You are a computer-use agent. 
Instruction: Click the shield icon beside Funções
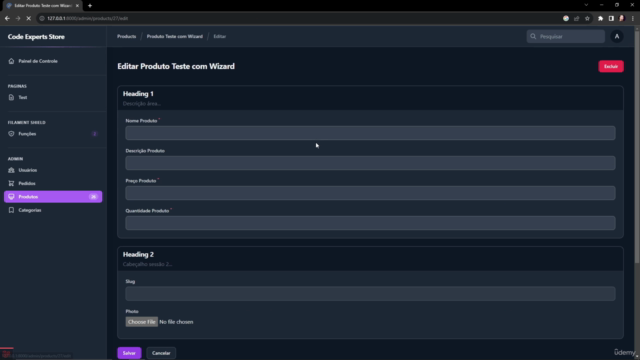tap(11, 134)
